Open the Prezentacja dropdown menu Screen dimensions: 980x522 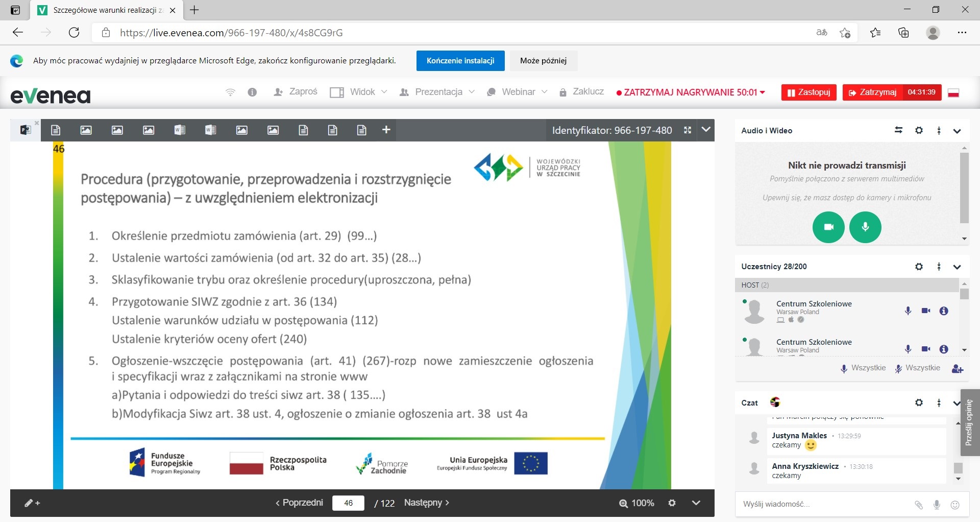coord(437,92)
